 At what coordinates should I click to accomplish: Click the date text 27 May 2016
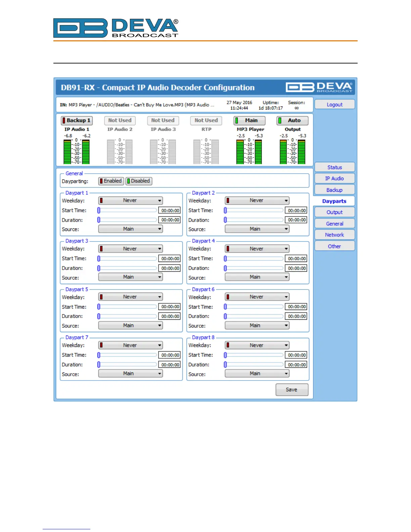pyautogui.click(x=239, y=102)
